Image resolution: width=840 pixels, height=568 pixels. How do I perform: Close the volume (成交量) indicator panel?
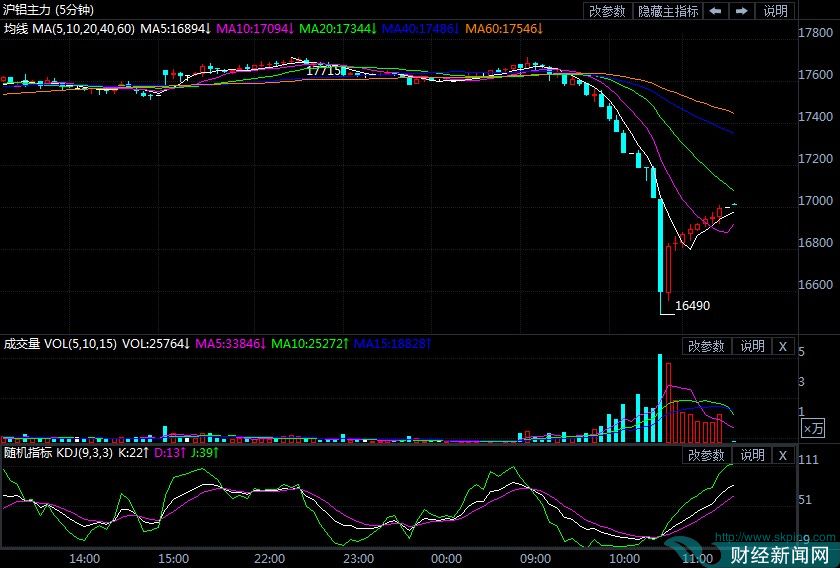pos(783,346)
